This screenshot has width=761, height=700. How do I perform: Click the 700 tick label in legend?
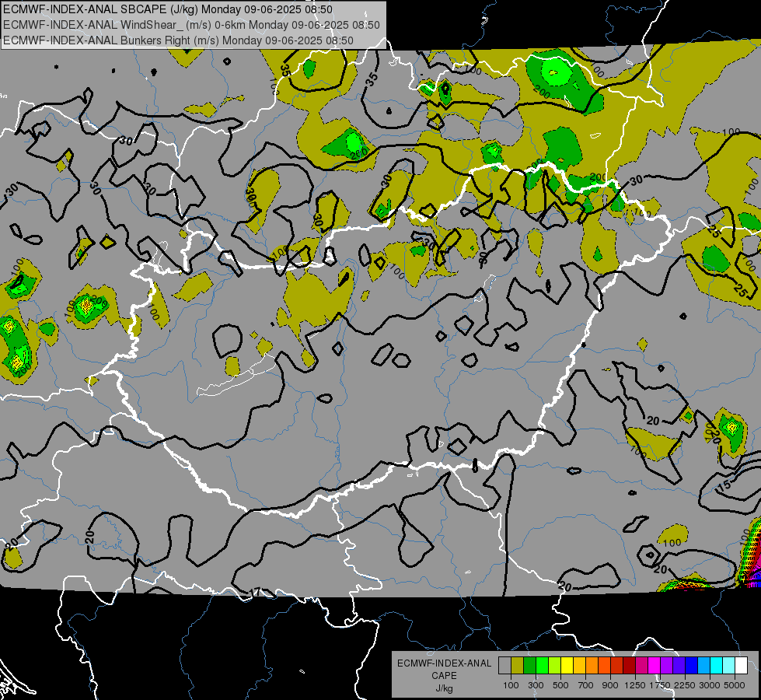(x=586, y=685)
